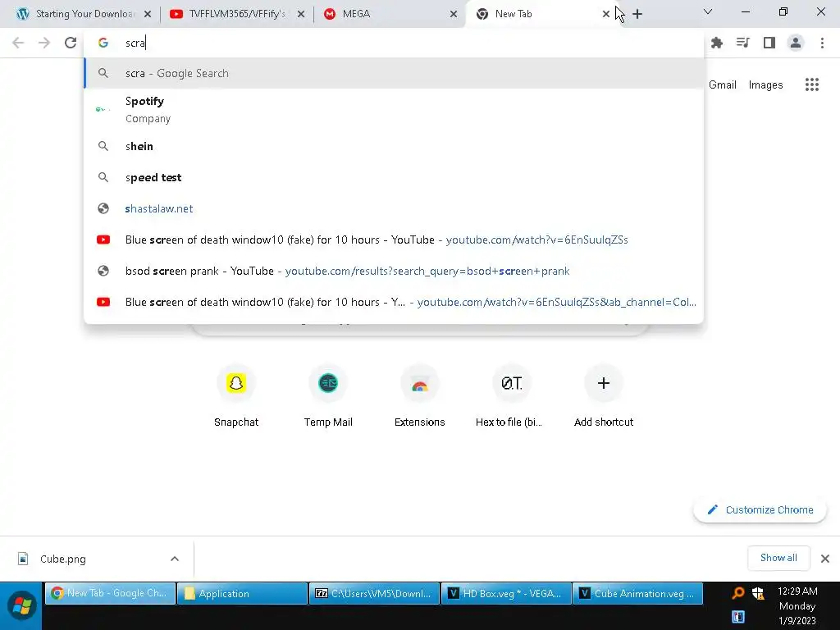Close the New Tab tab
The width and height of the screenshot is (840, 630).
(606, 14)
